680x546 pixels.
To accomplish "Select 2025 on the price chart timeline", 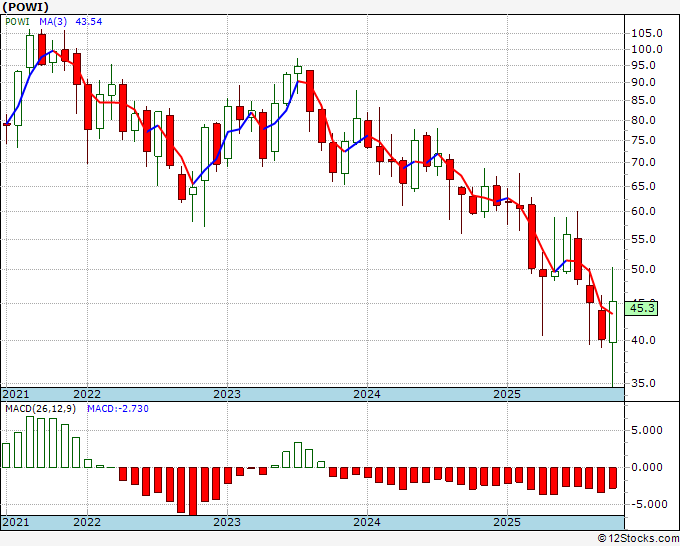I will tap(506, 394).
